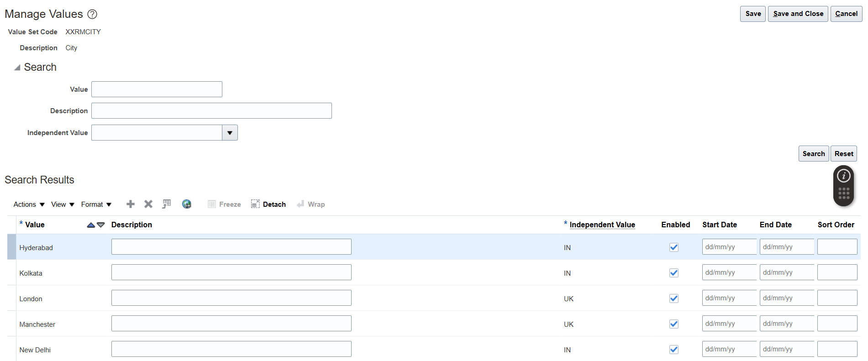
Task: Collapse the Search section
Action: (x=17, y=68)
